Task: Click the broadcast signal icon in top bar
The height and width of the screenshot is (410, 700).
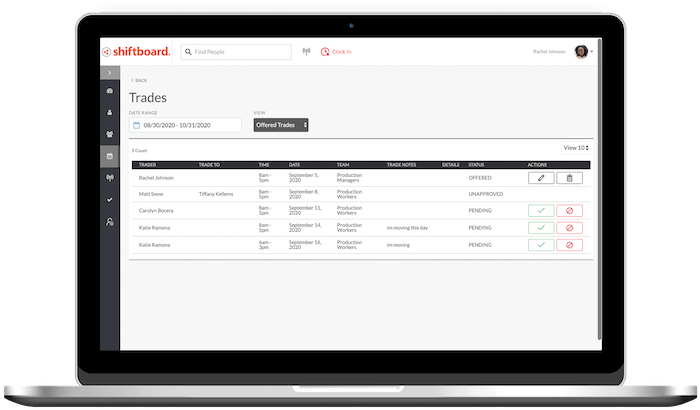Action: pos(306,51)
